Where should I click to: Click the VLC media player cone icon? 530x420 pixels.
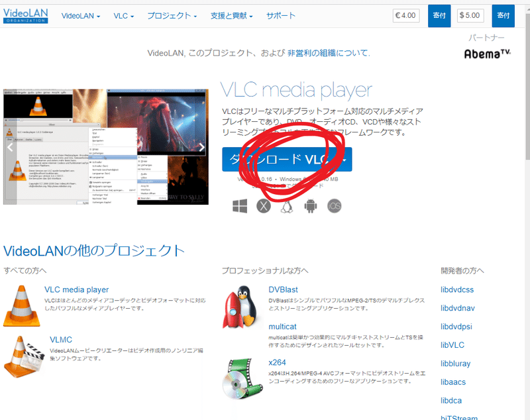pos(22,306)
